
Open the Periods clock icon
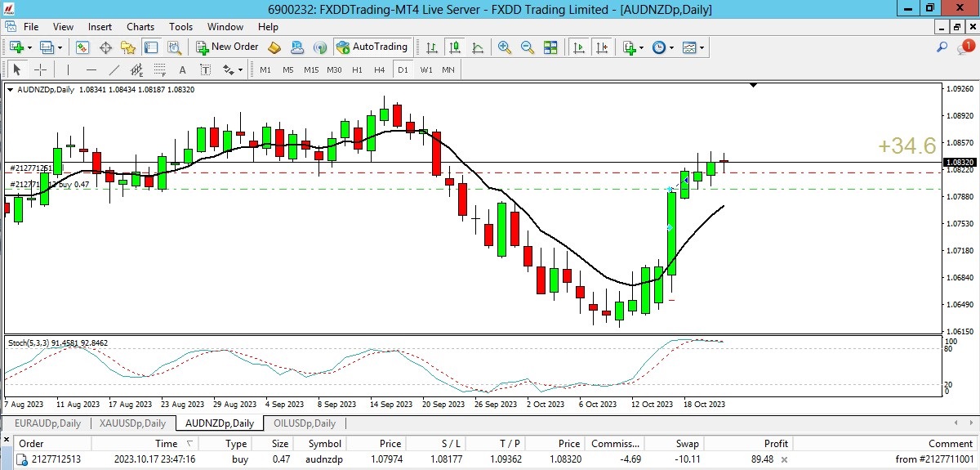pos(658,47)
